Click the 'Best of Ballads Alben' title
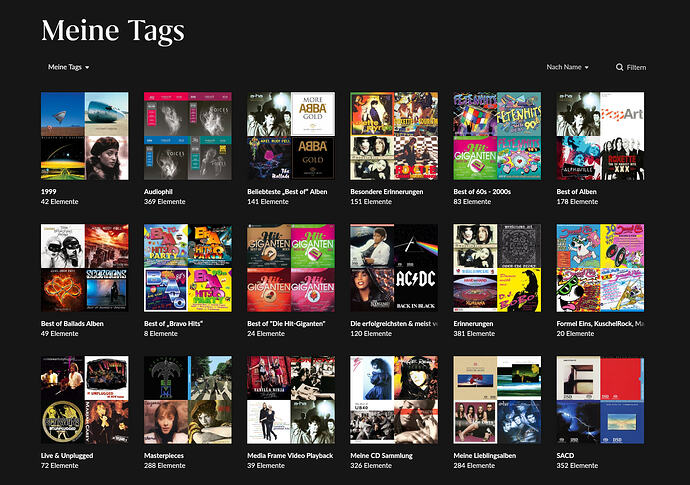 coord(72,323)
